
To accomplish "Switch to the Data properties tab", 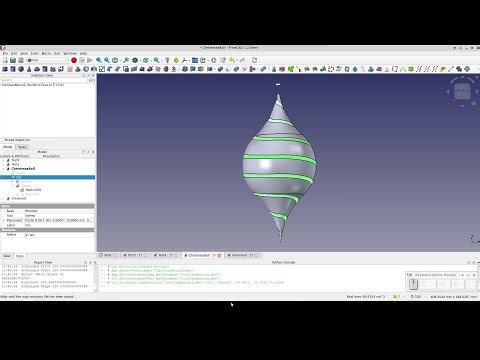I will [x=20, y=256].
